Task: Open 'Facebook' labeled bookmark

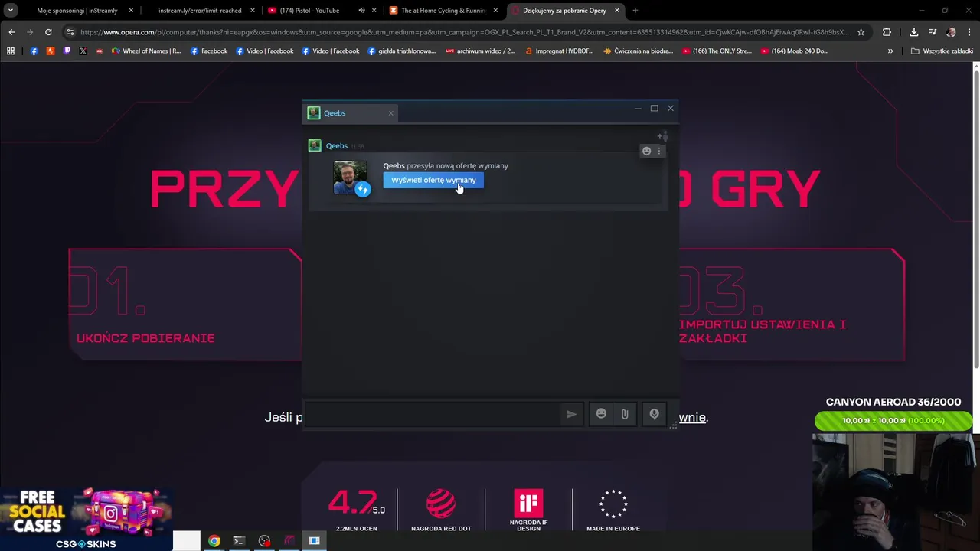Action: click(209, 51)
